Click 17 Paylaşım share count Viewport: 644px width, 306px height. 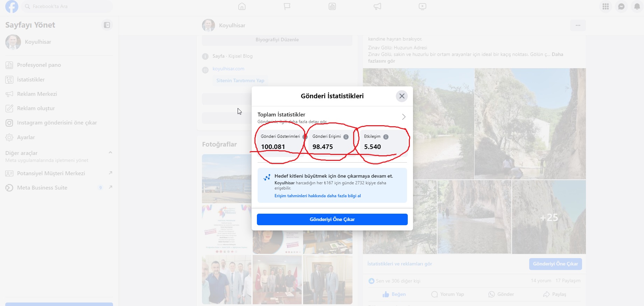568,280
